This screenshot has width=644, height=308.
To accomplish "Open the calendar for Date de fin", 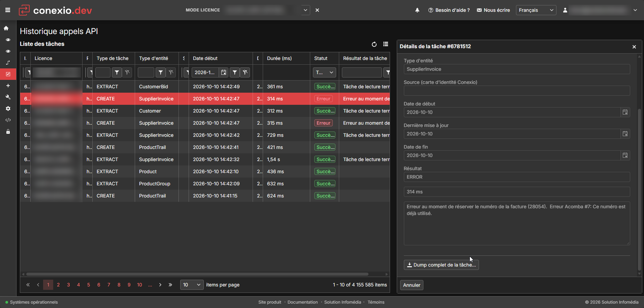I will pos(625,155).
